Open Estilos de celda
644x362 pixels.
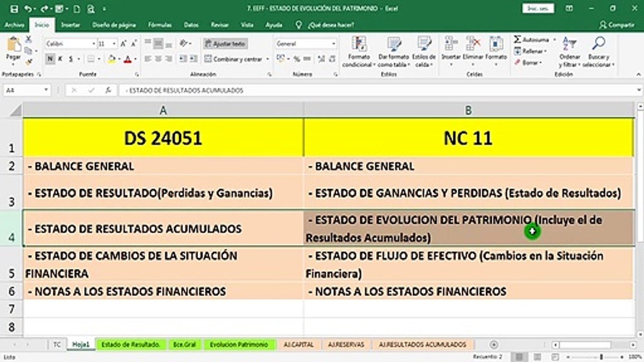(x=424, y=52)
